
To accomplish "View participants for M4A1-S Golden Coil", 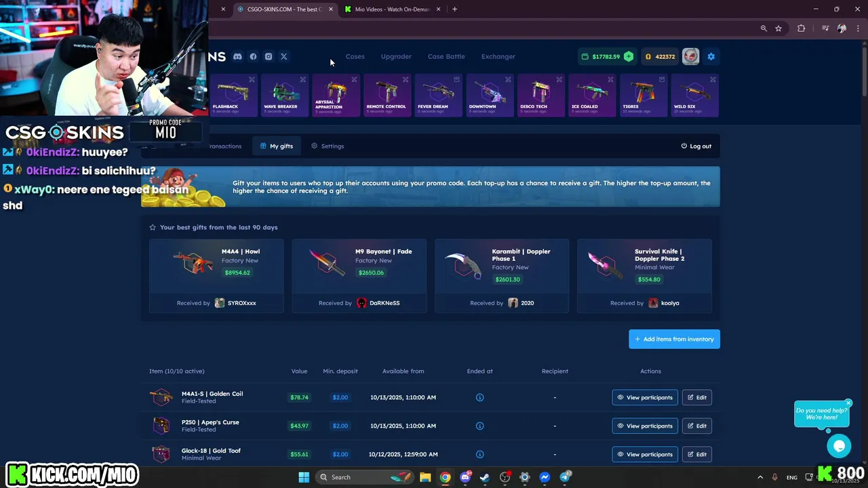I will (x=645, y=397).
